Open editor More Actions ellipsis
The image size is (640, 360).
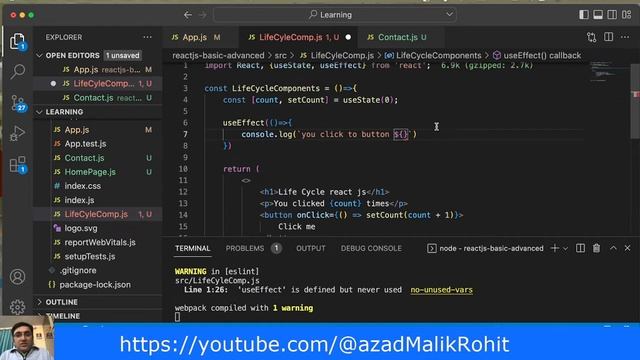pyautogui.click(x=625, y=37)
